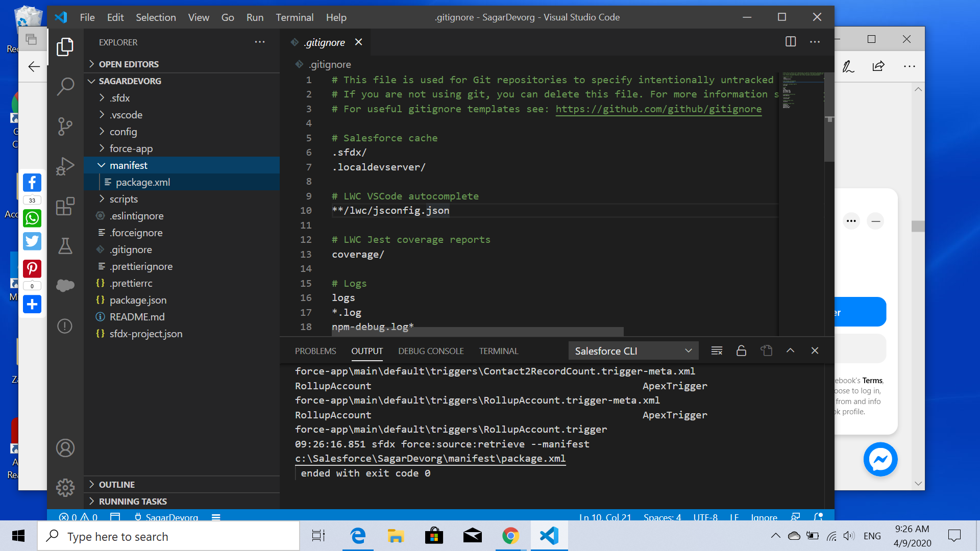The width and height of the screenshot is (980, 551).
Task: Select the OUTPUT panel tab
Action: click(x=367, y=351)
